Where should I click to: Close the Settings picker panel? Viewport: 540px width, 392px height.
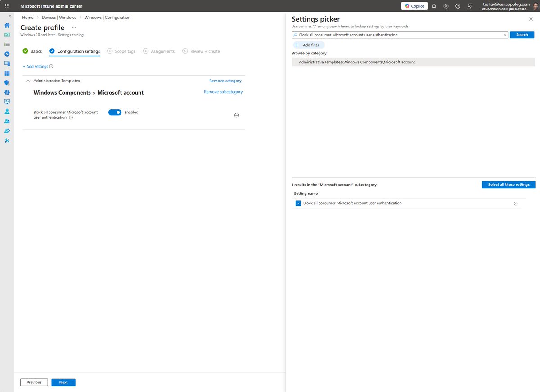531,19
